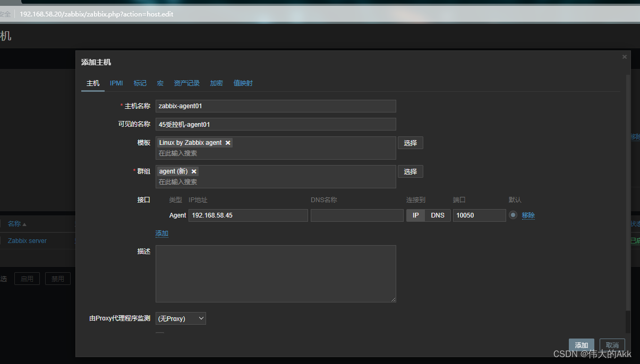Click 选择 button beside the 模板 field
Image resolution: width=640 pixels, height=364 pixels.
click(411, 143)
